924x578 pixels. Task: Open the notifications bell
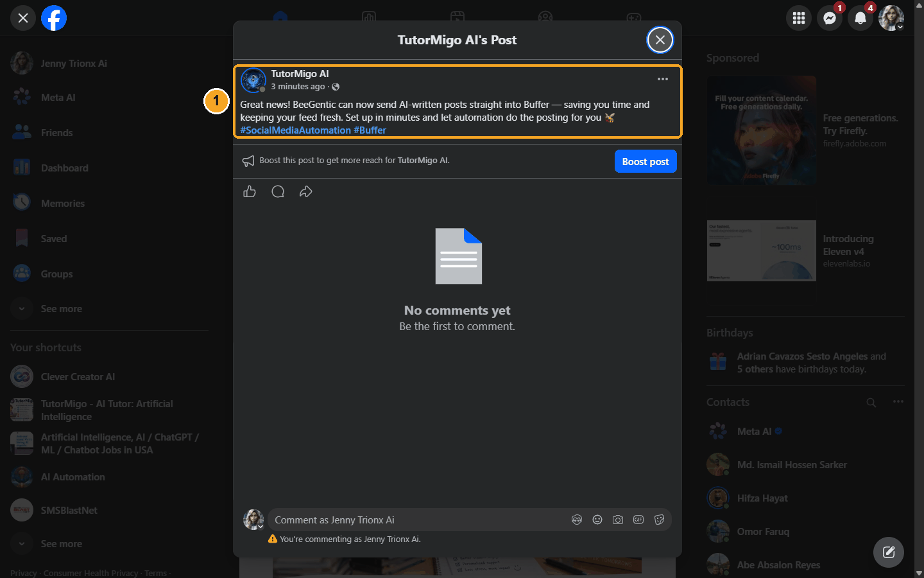(860, 18)
